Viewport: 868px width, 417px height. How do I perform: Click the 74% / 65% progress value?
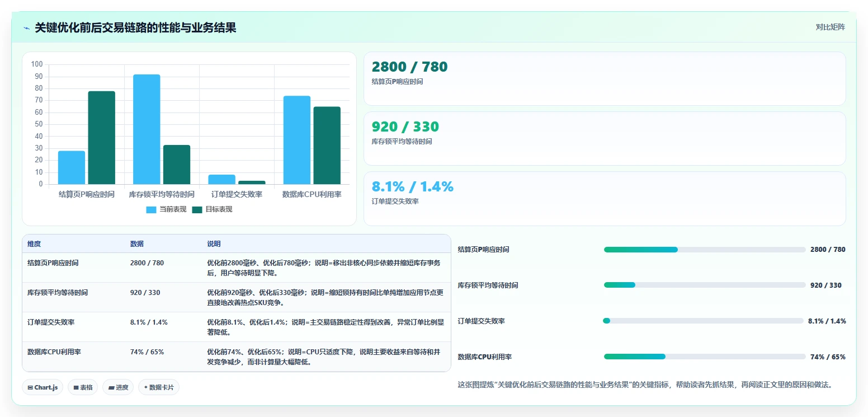(828, 357)
